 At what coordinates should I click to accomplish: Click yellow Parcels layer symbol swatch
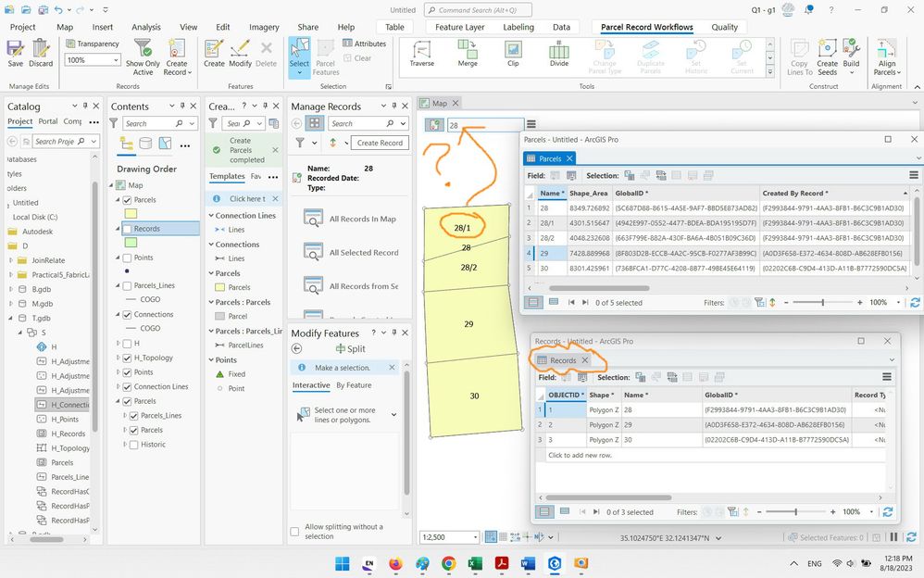pyautogui.click(x=131, y=213)
